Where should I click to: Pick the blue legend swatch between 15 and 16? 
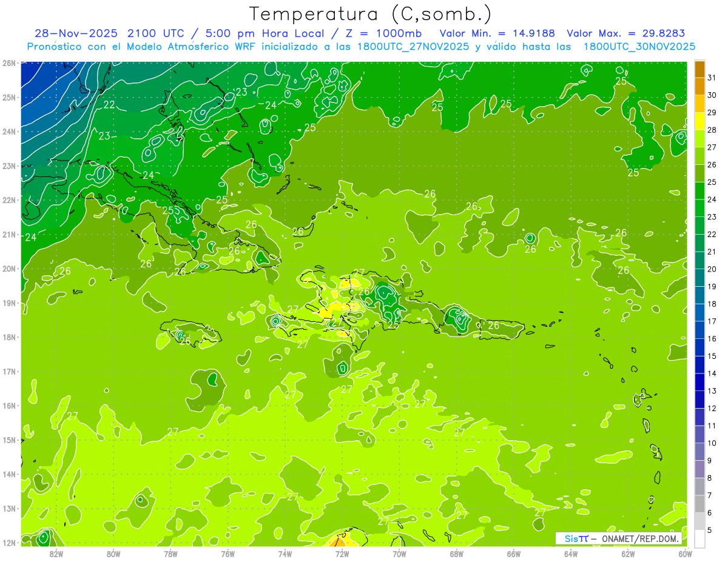click(x=699, y=347)
